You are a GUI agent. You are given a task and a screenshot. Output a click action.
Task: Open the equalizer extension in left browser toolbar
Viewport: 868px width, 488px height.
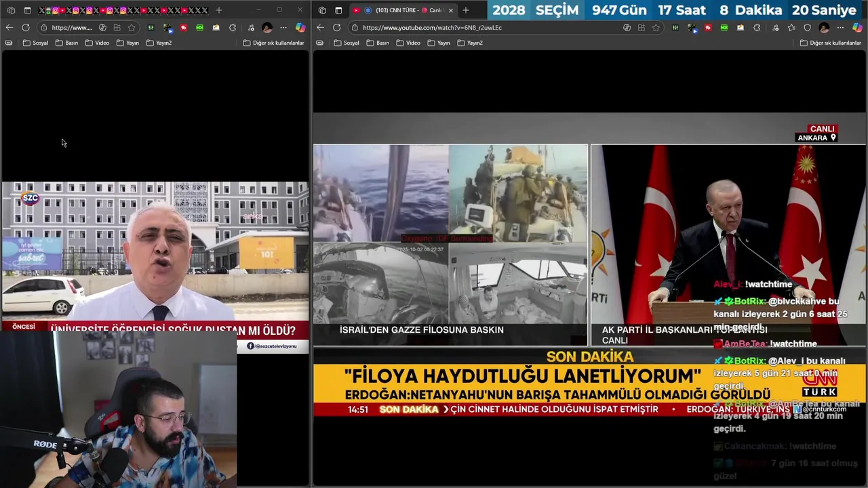point(151,28)
